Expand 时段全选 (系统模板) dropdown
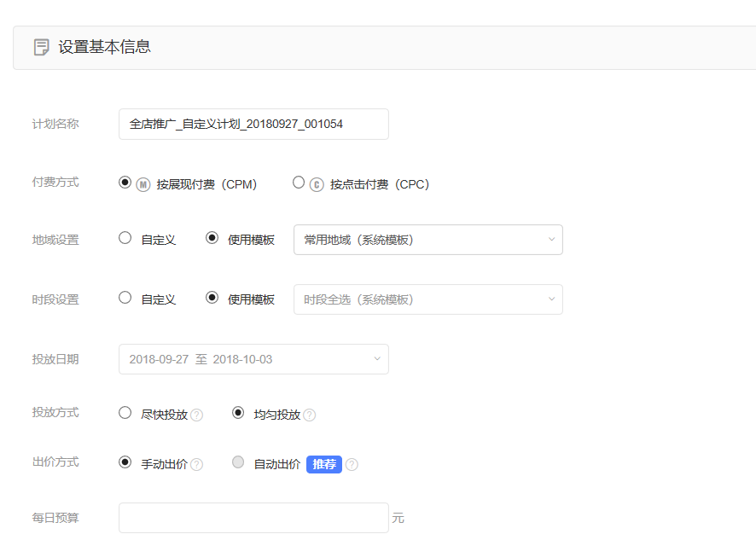This screenshot has height=540, width=756. (428, 299)
